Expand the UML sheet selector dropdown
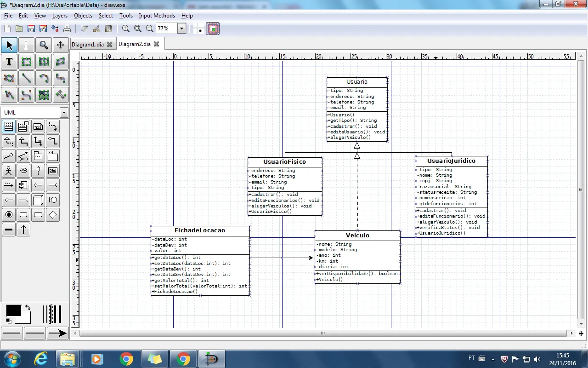The width and height of the screenshot is (588, 368). [x=64, y=113]
